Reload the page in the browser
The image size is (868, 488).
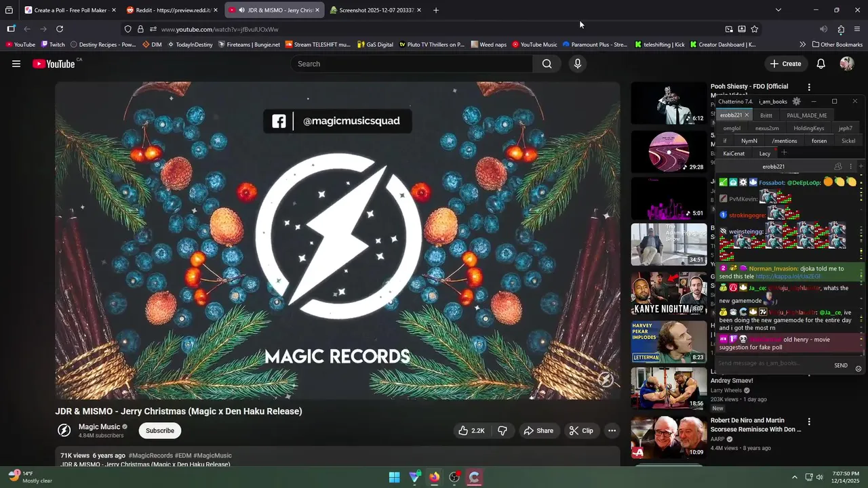point(60,29)
